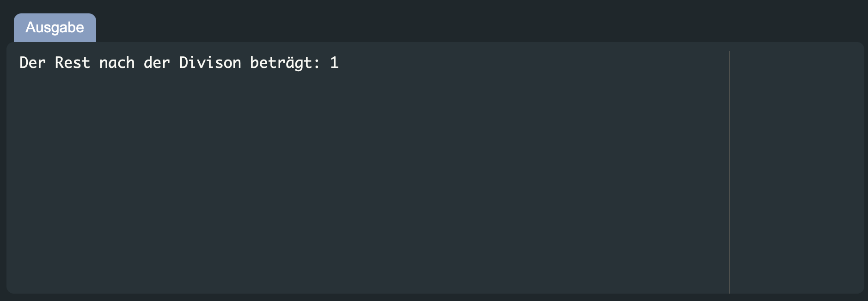This screenshot has width=868, height=301.
Task: Click the output line ending with 1
Action: pos(178,63)
